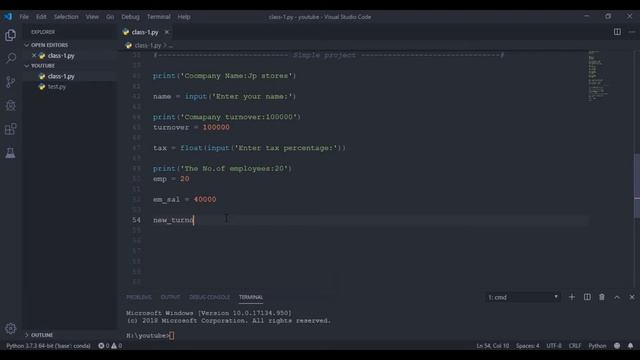This screenshot has height=360, width=640.
Task: Kill the terminal with trash icon
Action: click(x=602, y=297)
